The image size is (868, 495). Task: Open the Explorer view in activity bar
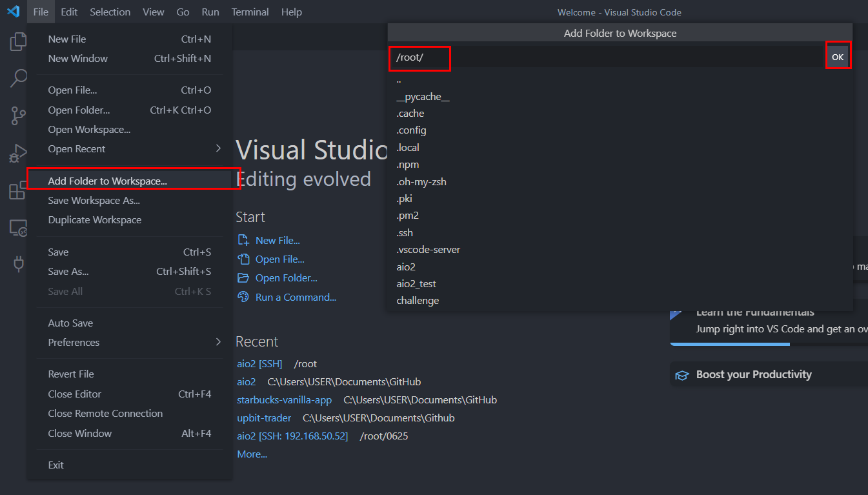19,42
